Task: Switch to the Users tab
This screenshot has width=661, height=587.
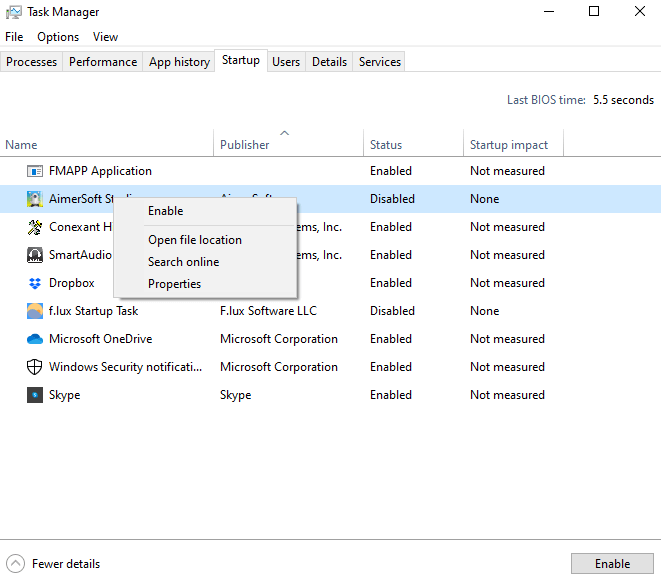Action: pos(286,62)
